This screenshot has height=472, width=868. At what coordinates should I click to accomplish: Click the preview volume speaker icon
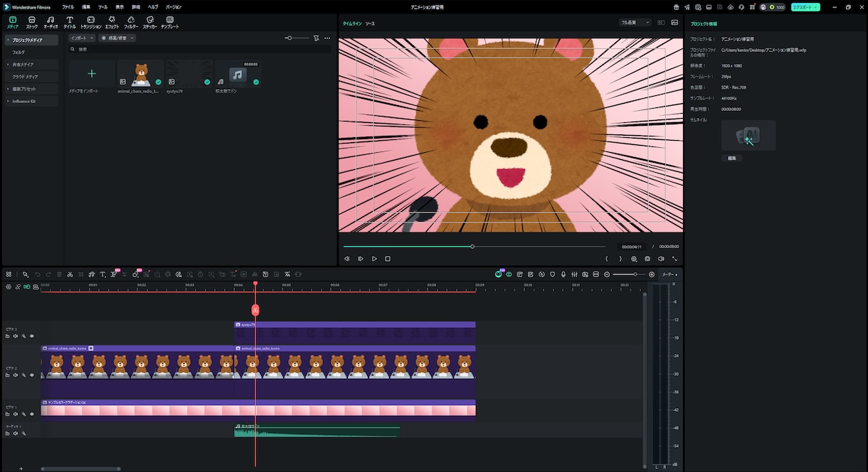(661, 259)
